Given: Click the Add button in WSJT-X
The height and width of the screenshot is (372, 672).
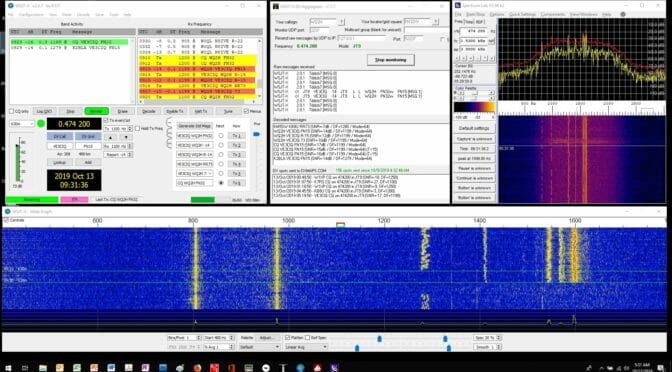Looking at the screenshot, I should click(88, 162).
